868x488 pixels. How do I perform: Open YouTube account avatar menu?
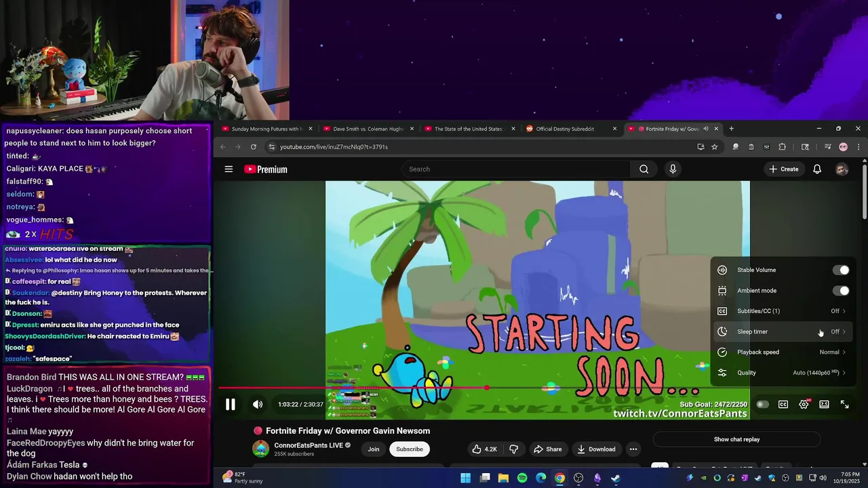842,169
